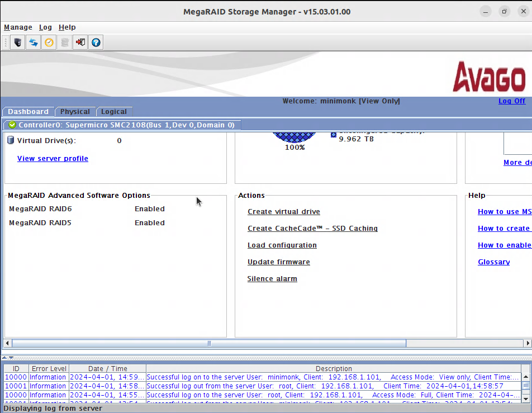Click Create CacheCade SSD Caching link

coord(312,229)
